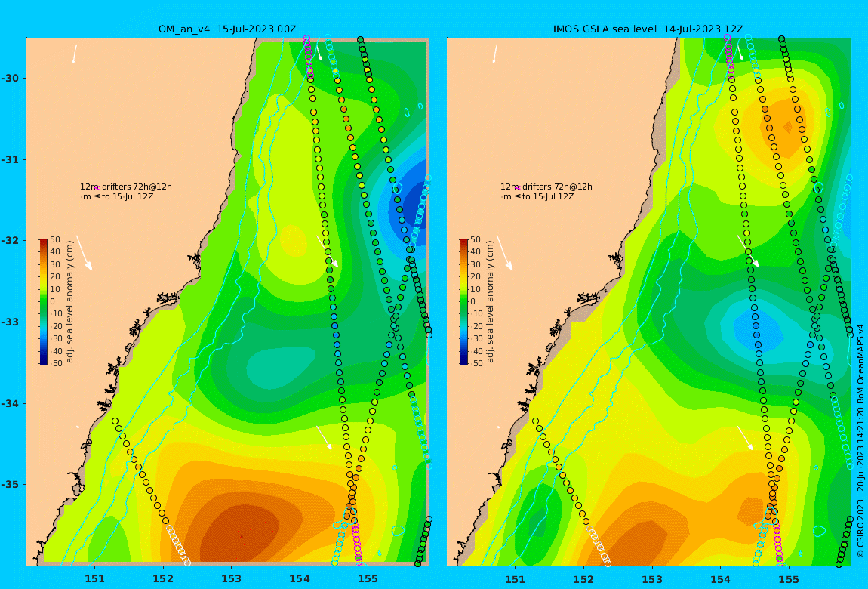The width and height of the screenshot is (868, 589).
Task: Click longitude 153 under the OM_an_v4 map
Action: point(232,578)
